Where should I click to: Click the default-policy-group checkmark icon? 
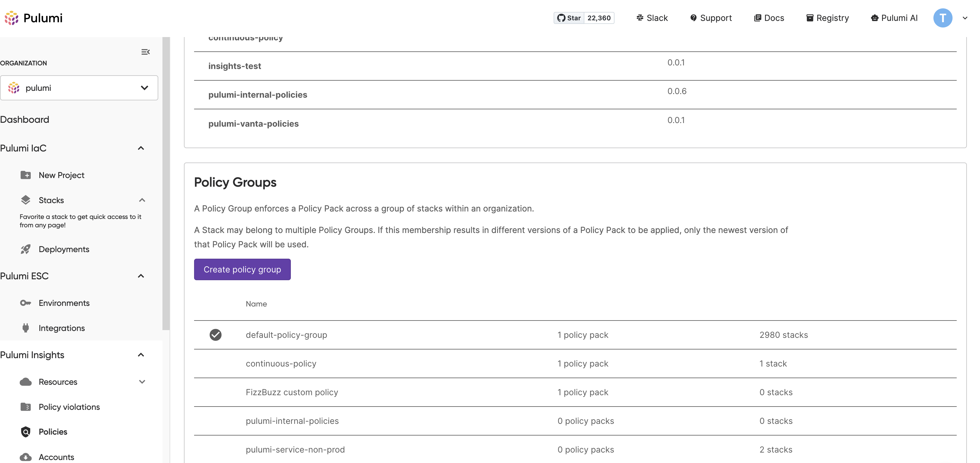pyautogui.click(x=215, y=335)
